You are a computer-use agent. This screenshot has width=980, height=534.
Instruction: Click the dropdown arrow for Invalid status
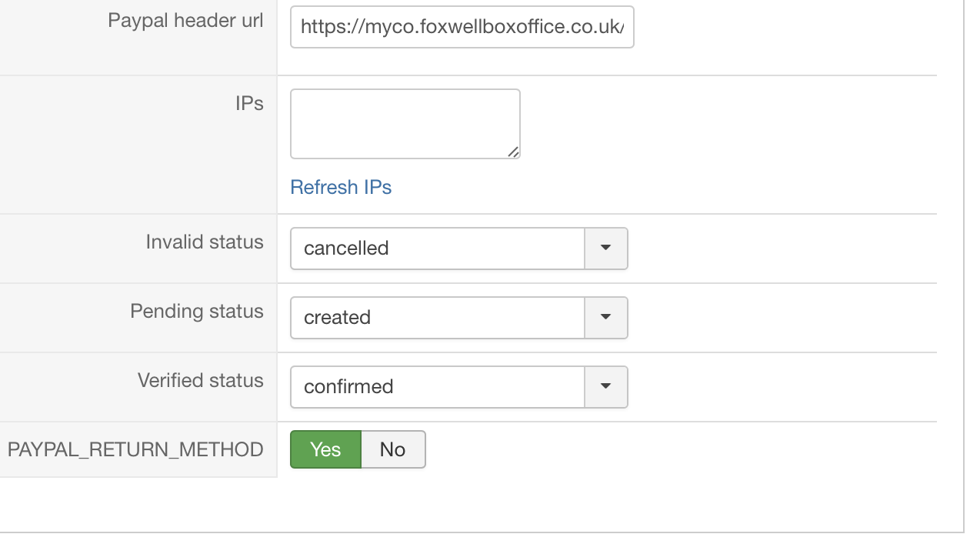(x=606, y=249)
